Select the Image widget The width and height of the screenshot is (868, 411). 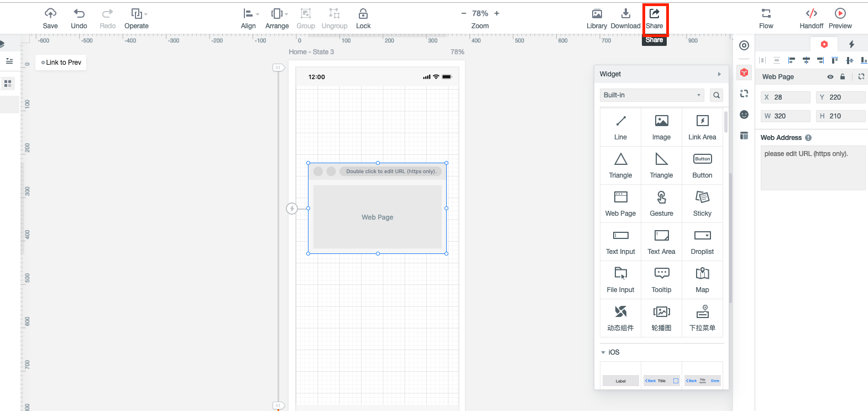pos(662,127)
